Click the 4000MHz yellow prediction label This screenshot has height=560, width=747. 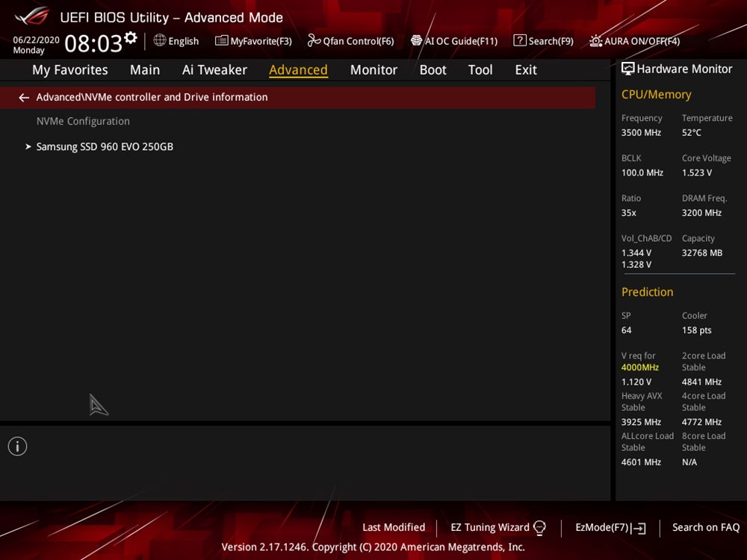(640, 367)
